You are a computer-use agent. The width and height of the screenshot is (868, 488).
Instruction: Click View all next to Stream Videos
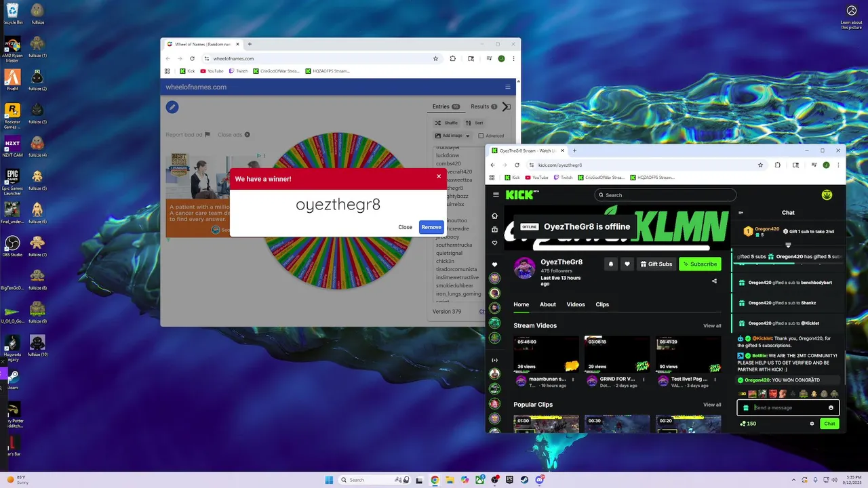[712, 326]
